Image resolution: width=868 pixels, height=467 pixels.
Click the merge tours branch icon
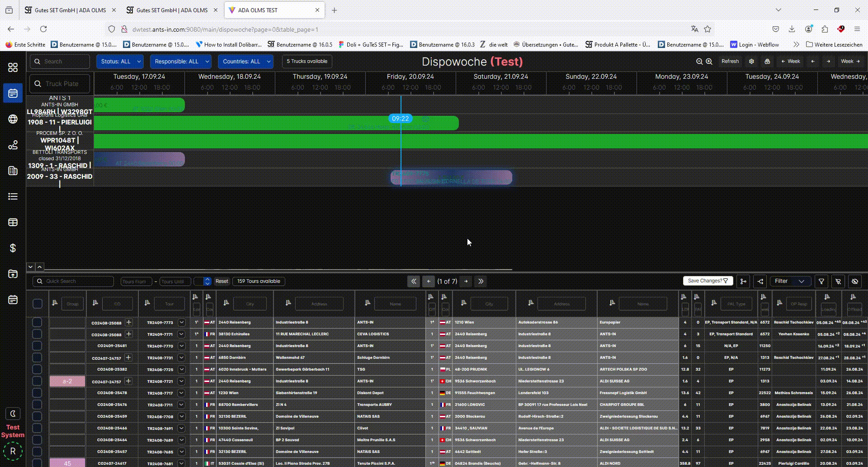pyautogui.click(x=743, y=281)
